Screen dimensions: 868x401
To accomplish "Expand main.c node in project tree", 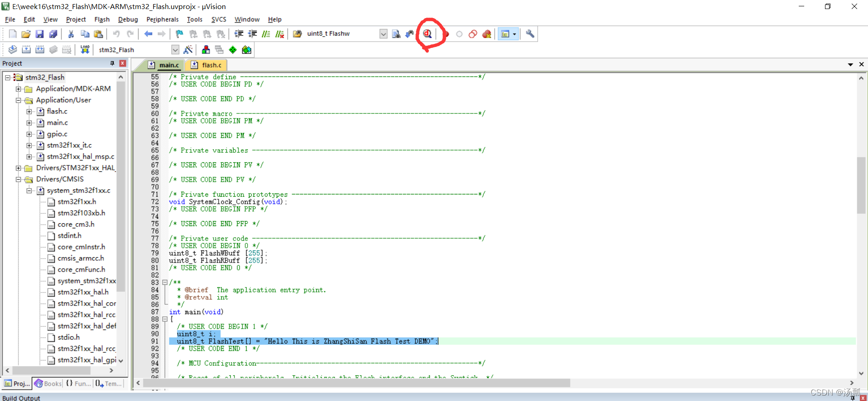I will coord(29,123).
